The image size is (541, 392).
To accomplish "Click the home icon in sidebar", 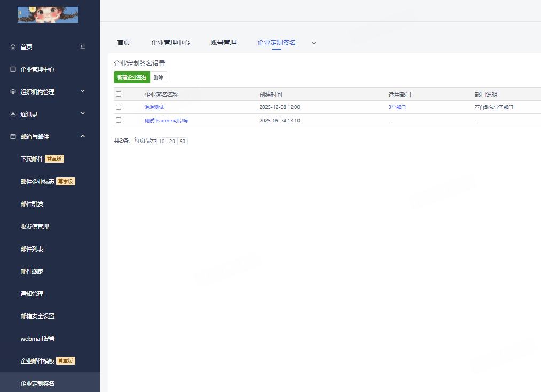I will pos(13,46).
